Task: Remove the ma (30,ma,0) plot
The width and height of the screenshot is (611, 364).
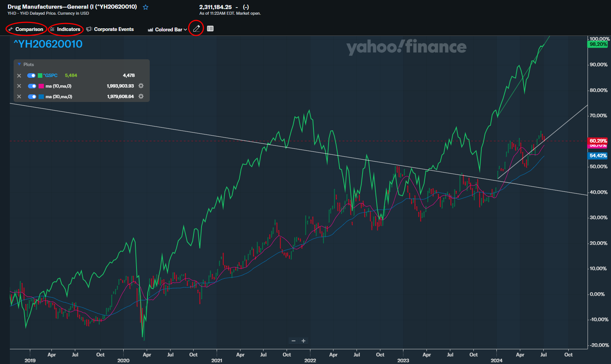Action: (x=19, y=97)
